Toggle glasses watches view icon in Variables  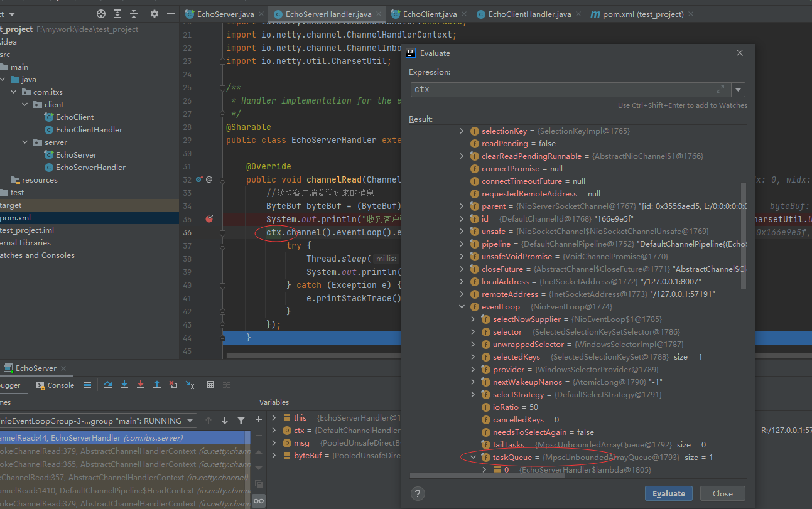pyautogui.click(x=259, y=500)
